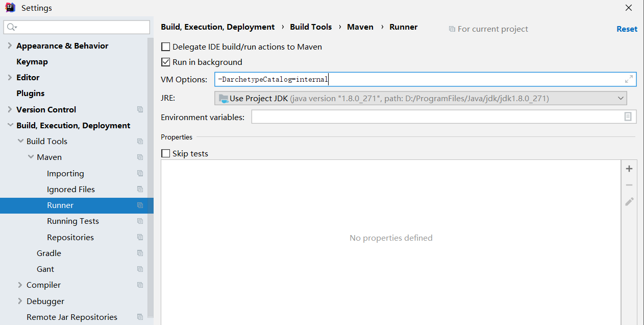Enable the Skip tests checkbox
Screen dimensions: 644x325
click(x=165, y=153)
